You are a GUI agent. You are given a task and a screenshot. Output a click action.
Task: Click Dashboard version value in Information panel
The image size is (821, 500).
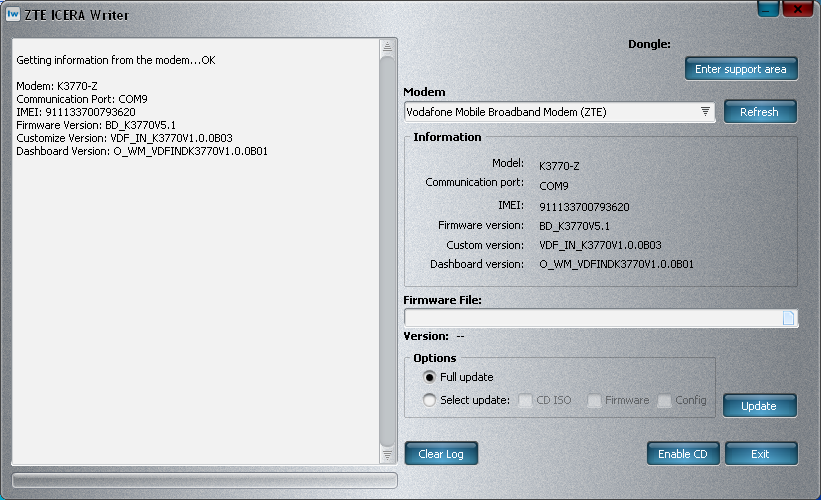616,264
